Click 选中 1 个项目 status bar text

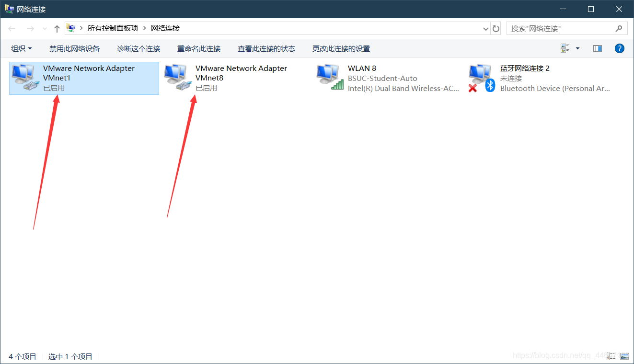(70, 356)
